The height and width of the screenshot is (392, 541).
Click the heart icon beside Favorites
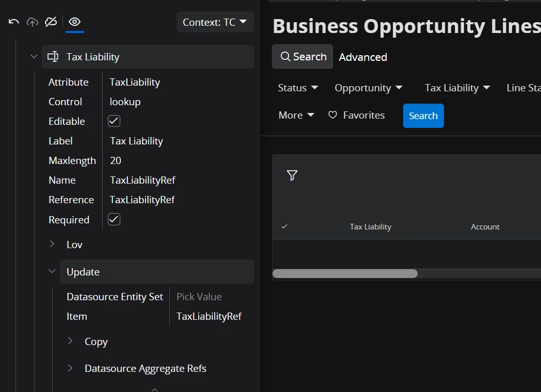click(x=333, y=115)
